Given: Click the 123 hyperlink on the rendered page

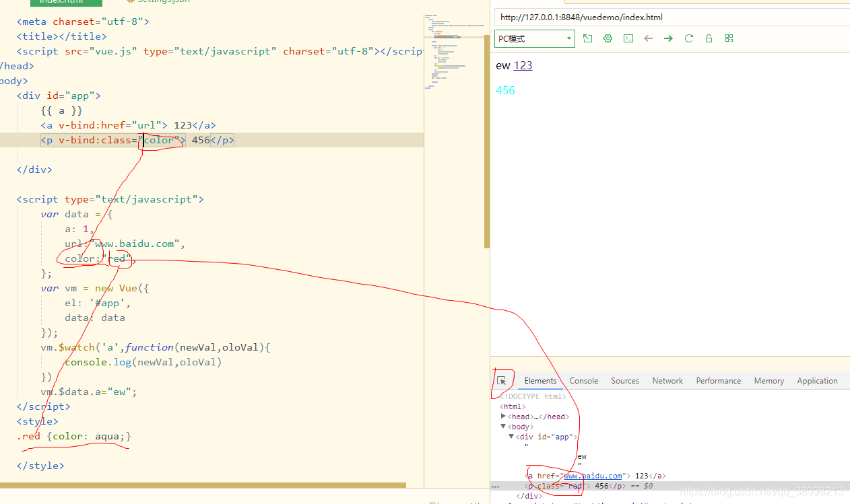Looking at the screenshot, I should point(523,65).
